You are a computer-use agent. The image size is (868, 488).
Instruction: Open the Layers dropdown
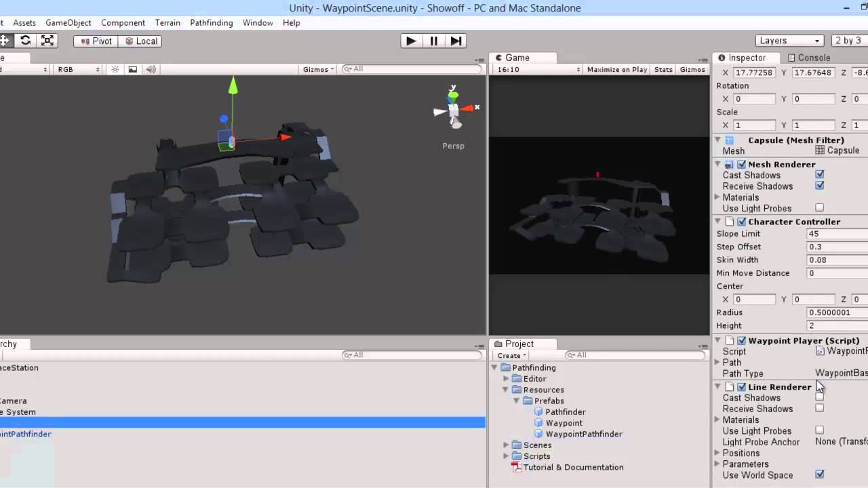(789, 41)
